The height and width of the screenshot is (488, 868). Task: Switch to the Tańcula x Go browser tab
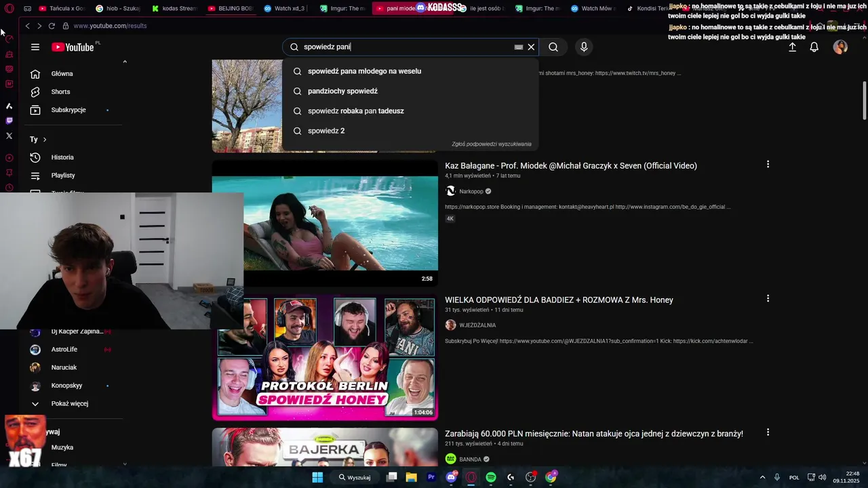coord(61,9)
